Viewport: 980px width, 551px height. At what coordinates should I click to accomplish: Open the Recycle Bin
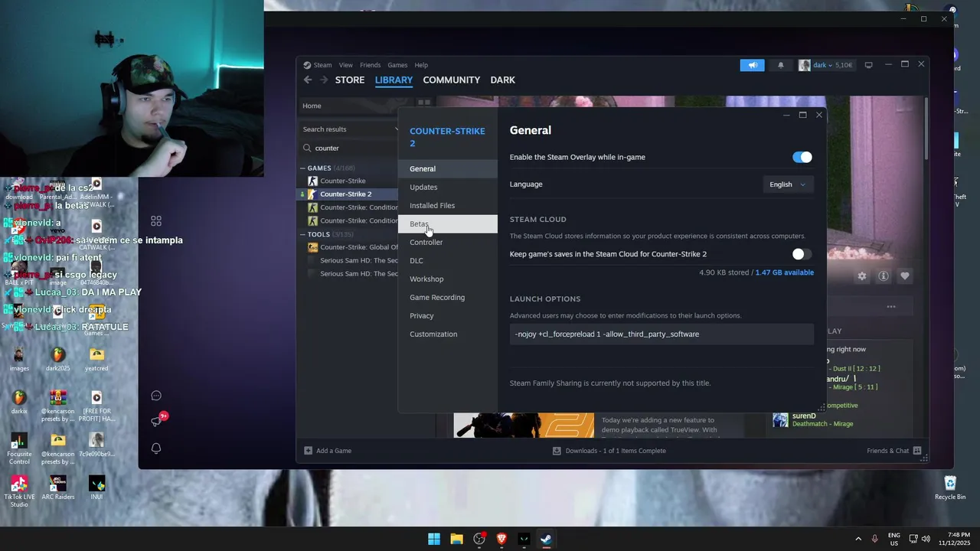(x=950, y=488)
